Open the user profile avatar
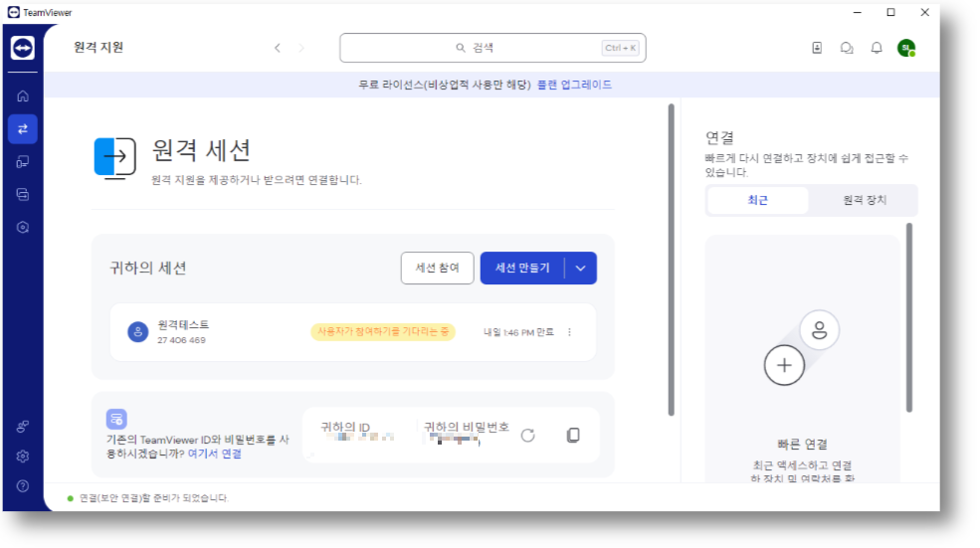The width and height of the screenshot is (980, 548). tap(906, 48)
